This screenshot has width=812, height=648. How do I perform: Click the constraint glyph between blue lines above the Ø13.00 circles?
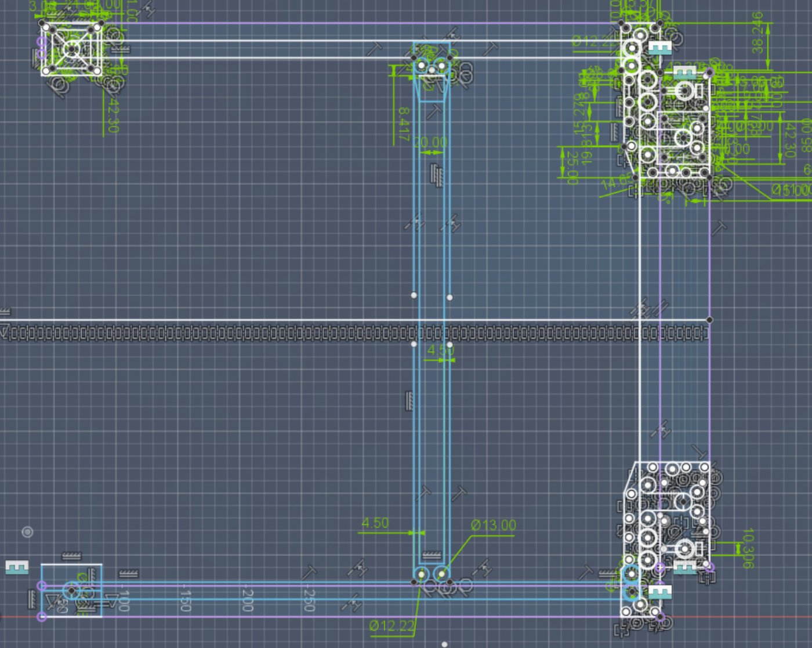click(430, 555)
